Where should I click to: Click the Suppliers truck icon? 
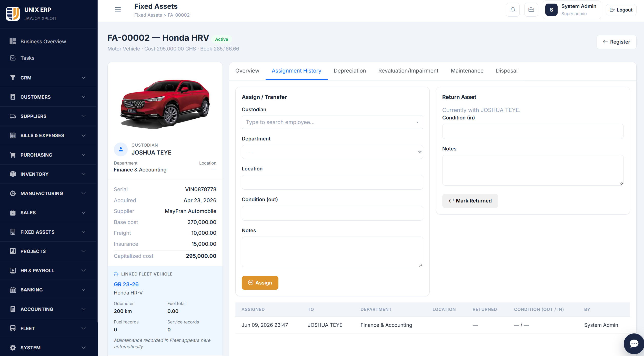coord(13,116)
